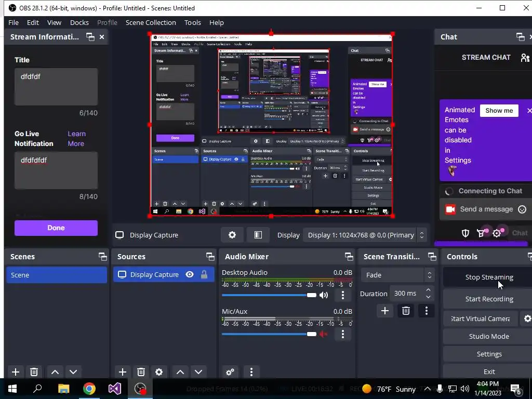
Task: Click the stream Title text field
Action: tap(56, 87)
